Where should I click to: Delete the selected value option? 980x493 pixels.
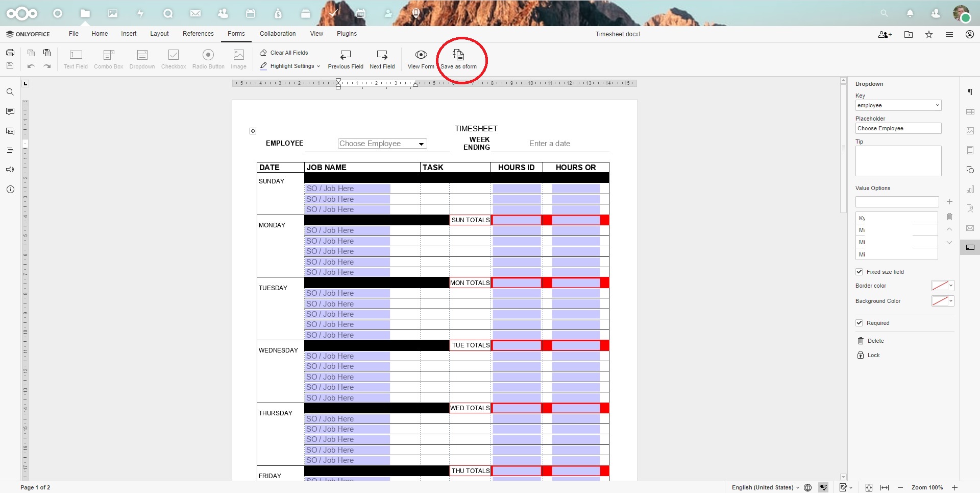click(x=949, y=217)
